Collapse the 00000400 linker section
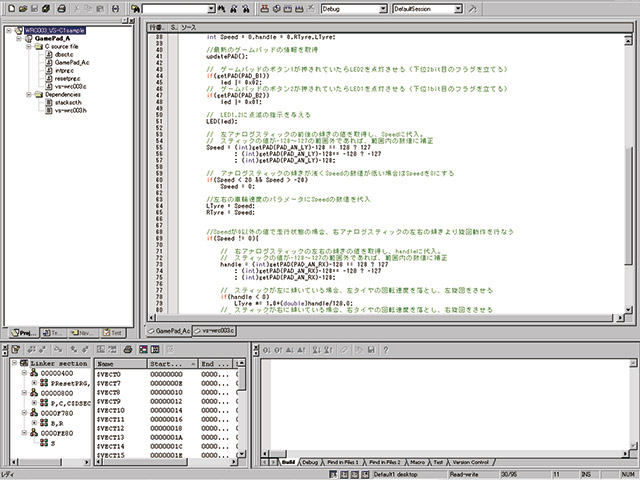 (24, 373)
